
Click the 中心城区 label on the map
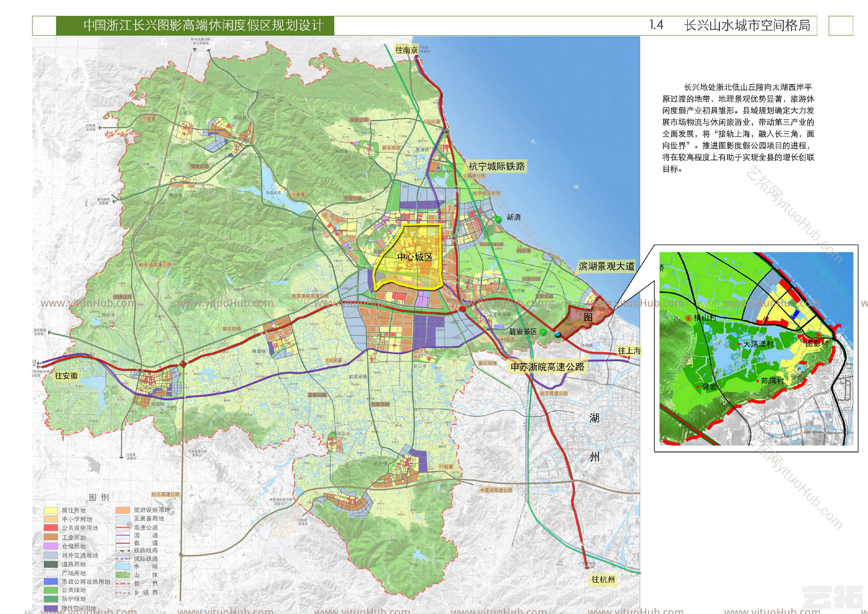(415, 257)
